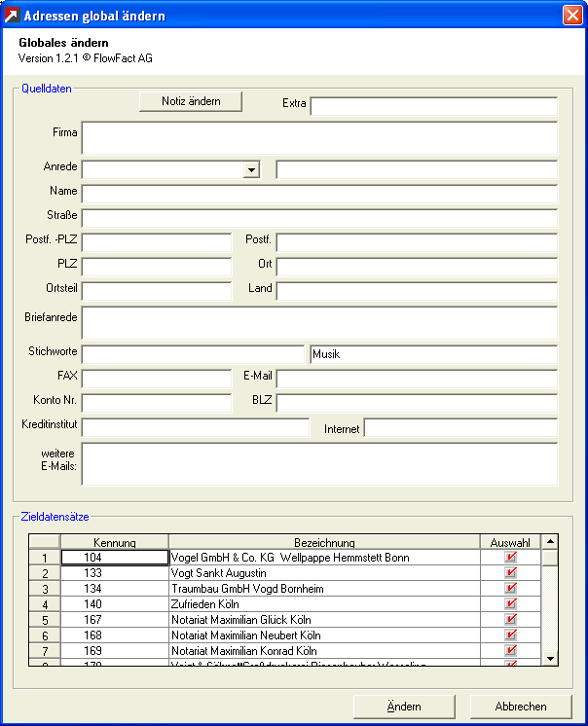Click into the Firma text area

tap(319, 138)
